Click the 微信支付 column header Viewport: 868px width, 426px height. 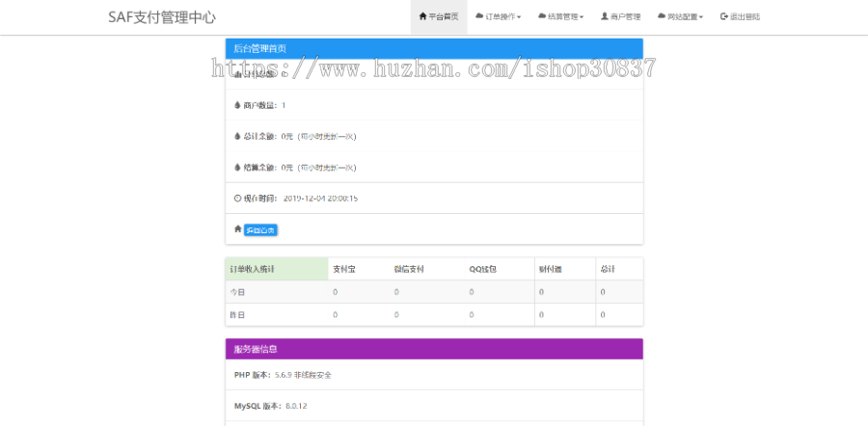[x=409, y=270]
